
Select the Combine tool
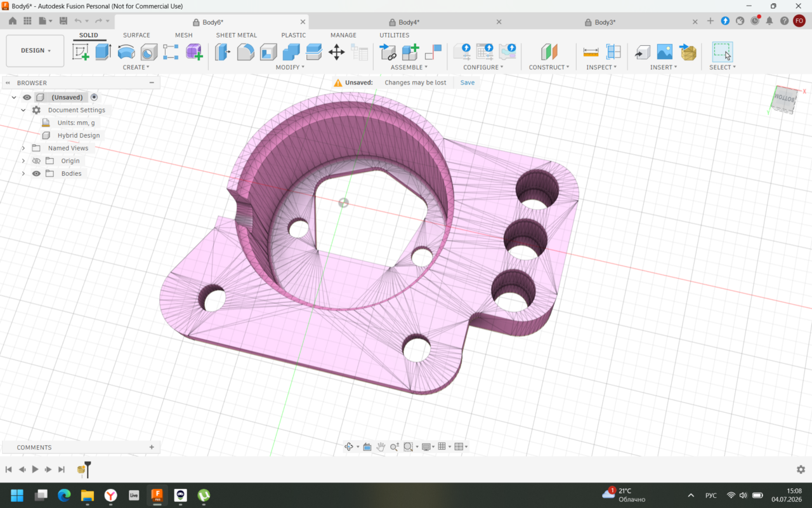(x=291, y=52)
